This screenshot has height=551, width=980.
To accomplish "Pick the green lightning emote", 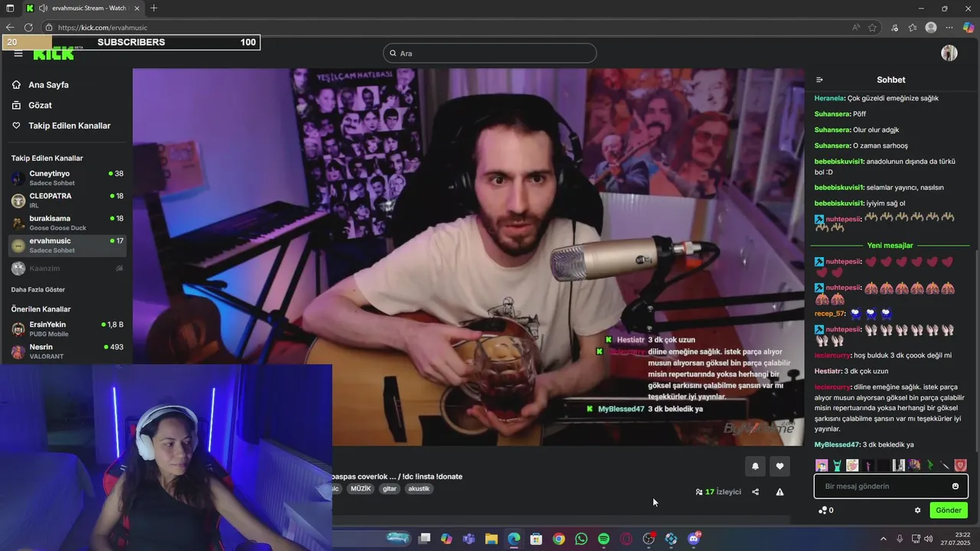I will click(x=929, y=465).
